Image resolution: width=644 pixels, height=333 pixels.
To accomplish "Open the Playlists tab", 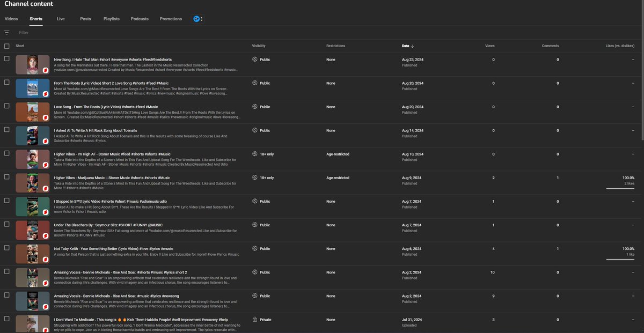I will point(112,19).
